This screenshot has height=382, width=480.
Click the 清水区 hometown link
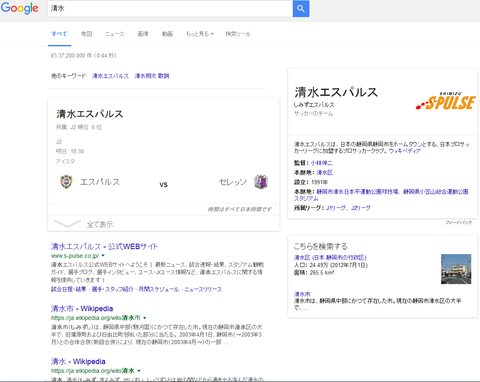[x=325, y=172]
